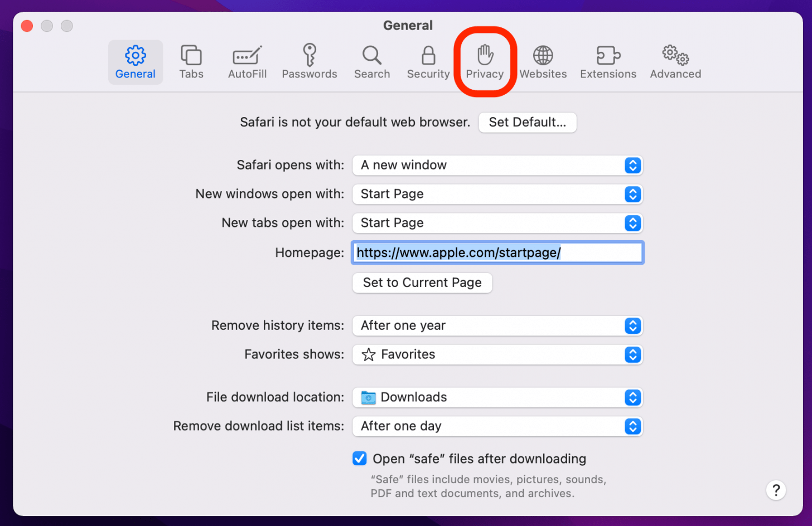Open the Security padlock preferences pane
Screen dimensions: 812x526
pos(428,62)
